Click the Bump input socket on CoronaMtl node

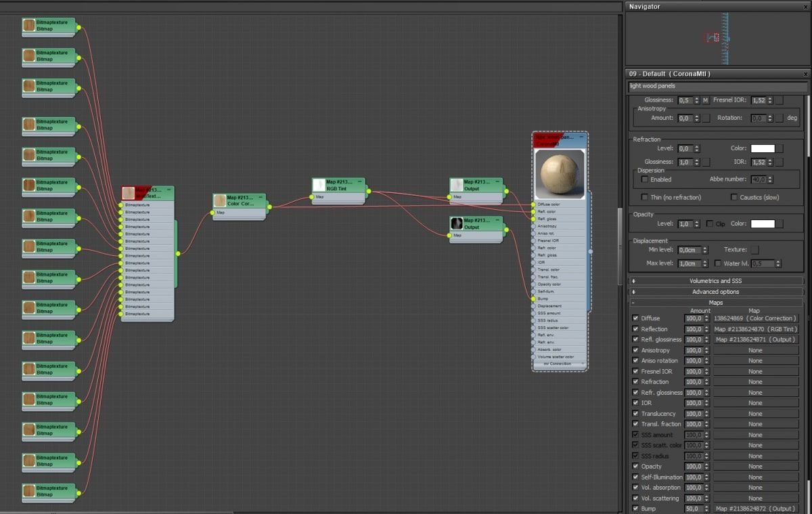click(x=534, y=299)
